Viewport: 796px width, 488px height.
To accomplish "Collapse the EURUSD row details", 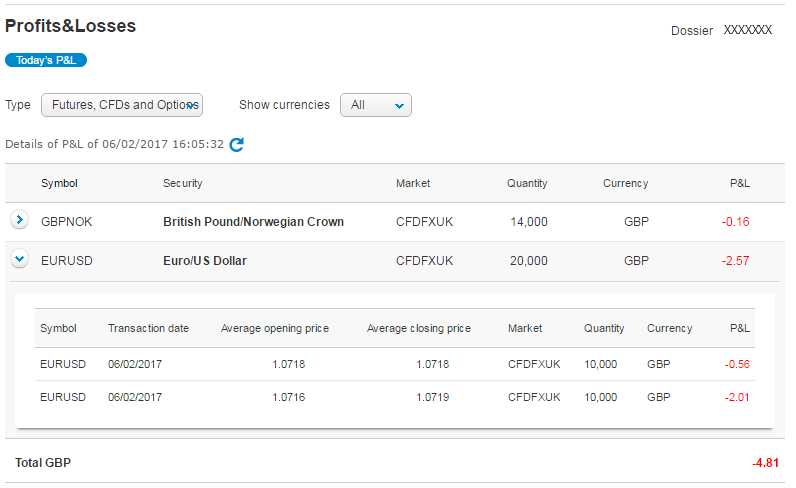I will (19, 259).
